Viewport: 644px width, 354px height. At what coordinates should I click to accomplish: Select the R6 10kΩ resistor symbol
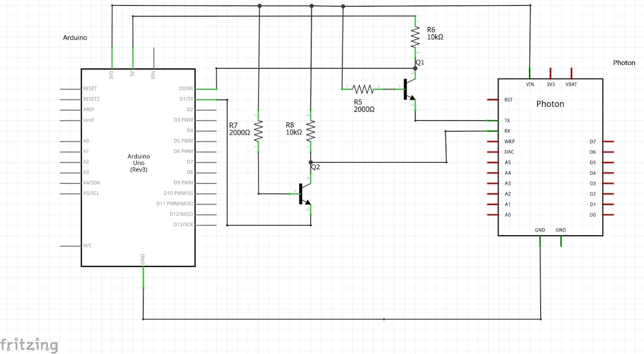coord(416,37)
